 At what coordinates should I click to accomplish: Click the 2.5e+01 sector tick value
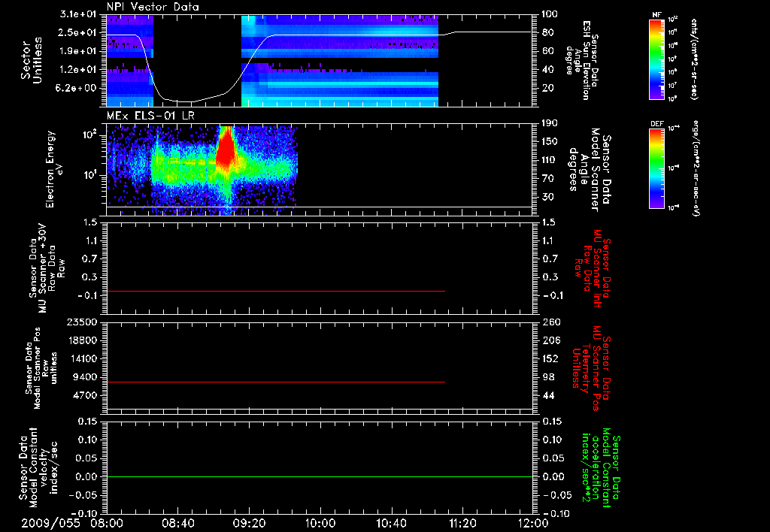[x=77, y=32]
